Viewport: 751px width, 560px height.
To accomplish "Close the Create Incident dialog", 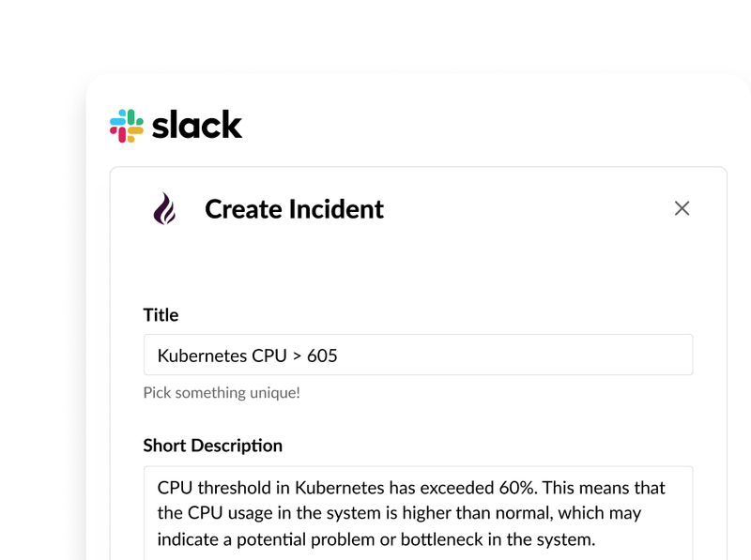I will tap(682, 208).
